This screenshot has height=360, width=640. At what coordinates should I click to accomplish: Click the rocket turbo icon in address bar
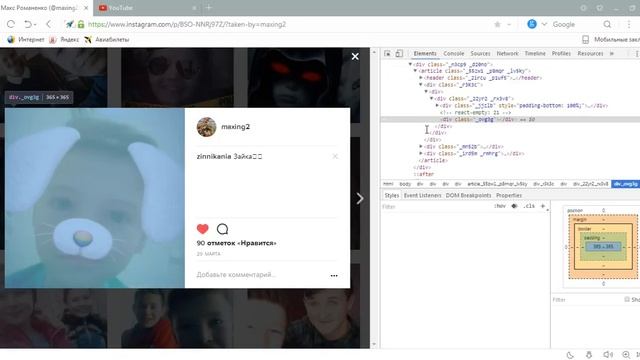tap(70, 24)
